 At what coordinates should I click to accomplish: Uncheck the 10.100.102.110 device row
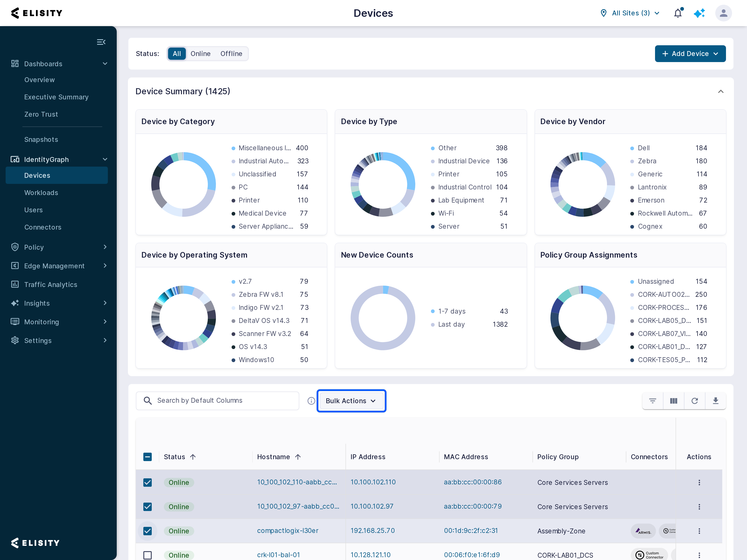[148, 482]
